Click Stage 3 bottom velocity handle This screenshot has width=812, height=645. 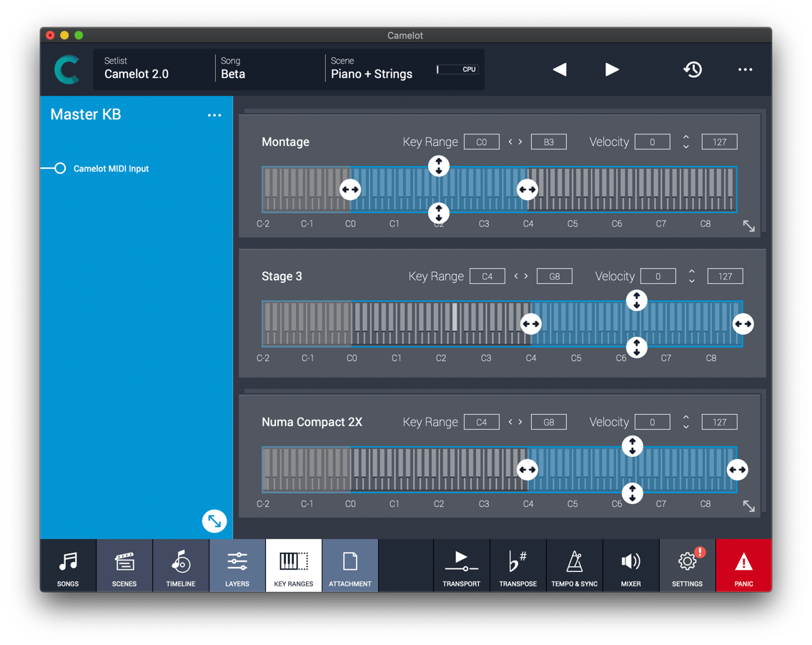[x=636, y=347]
